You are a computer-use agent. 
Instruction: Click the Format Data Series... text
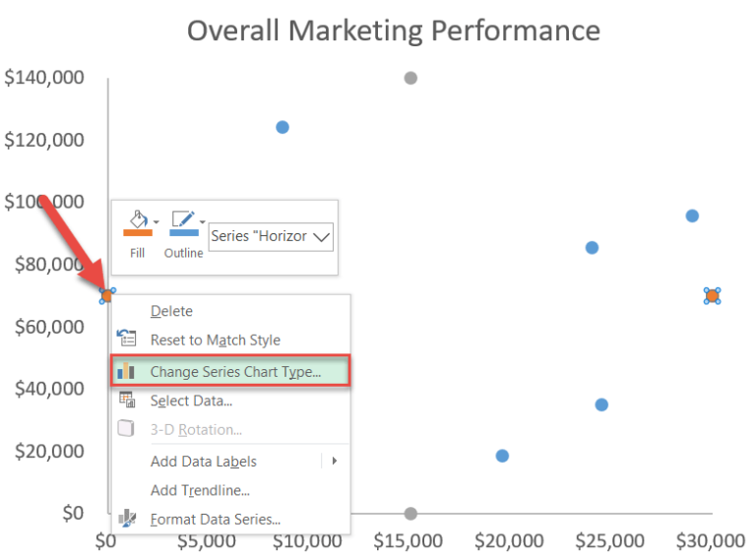pos(215,520)
